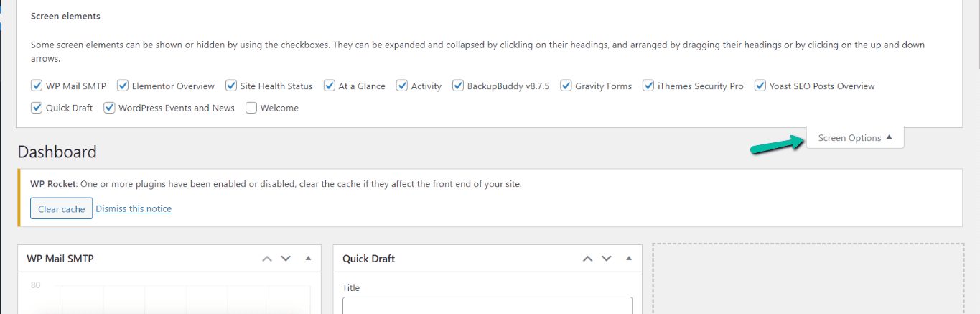Uncheck BackupBuddy v8.7.5 checkbox
The image size is (980, 314).
click(458, 86)
